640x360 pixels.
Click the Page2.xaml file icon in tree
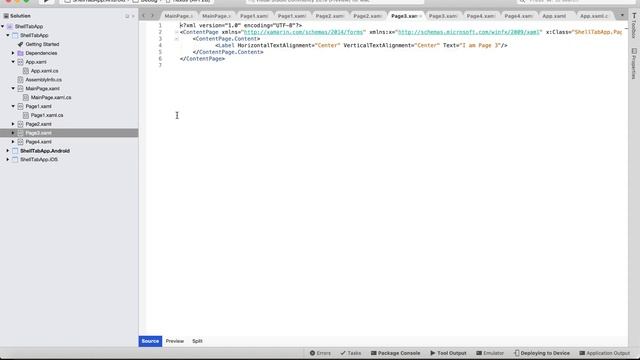pyautogui.click(x=20, y=124)
